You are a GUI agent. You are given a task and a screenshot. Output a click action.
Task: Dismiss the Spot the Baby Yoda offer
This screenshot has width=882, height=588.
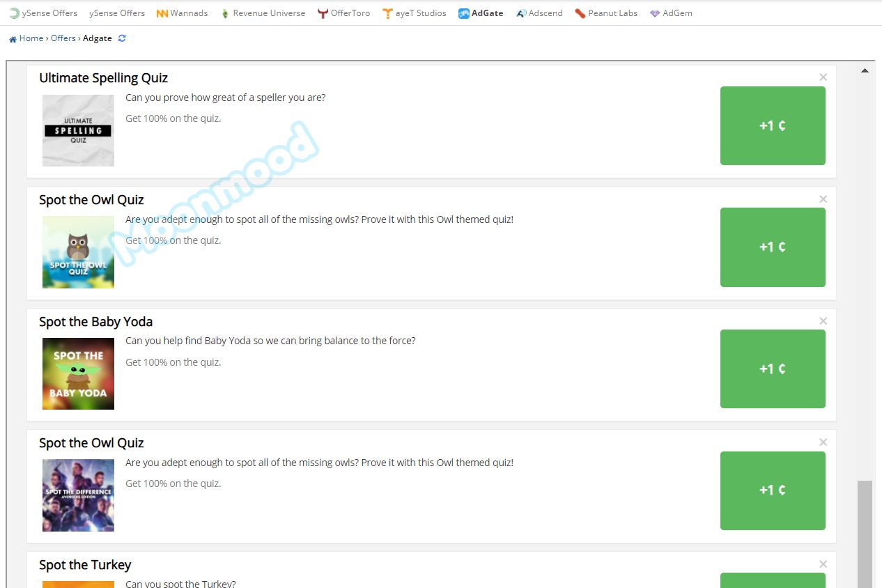click(823, 321)
